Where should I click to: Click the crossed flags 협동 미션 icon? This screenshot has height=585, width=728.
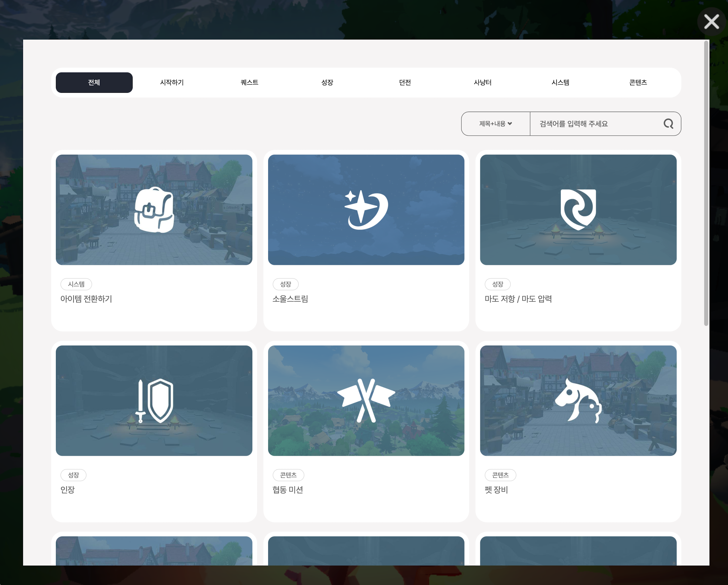[x=366, y=401]
